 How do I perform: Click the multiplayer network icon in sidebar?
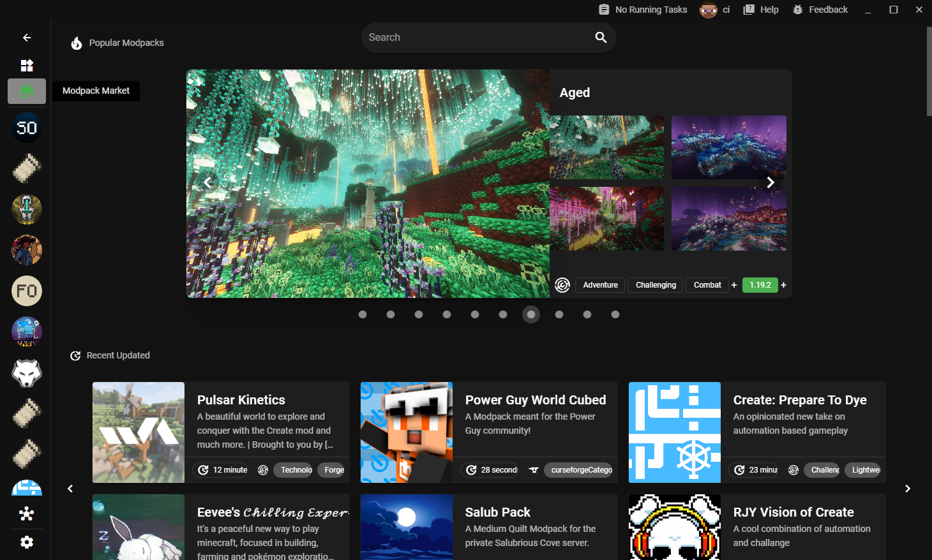point(27,513)
